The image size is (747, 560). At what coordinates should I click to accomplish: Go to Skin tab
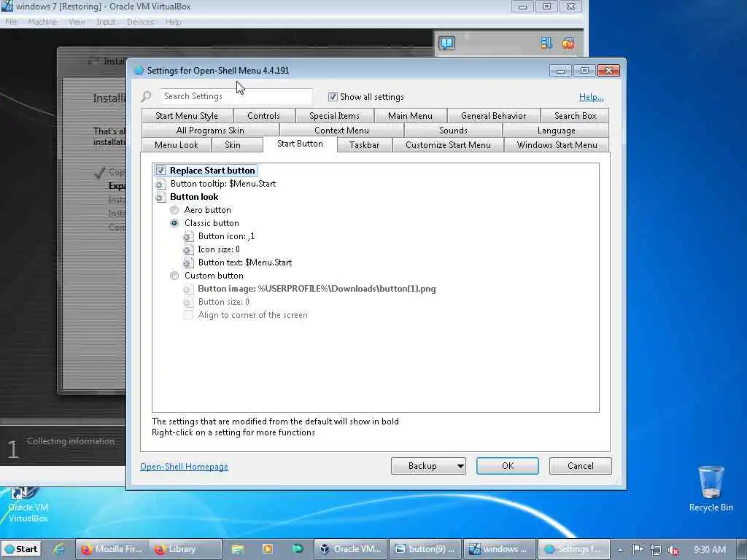point(233,145)
